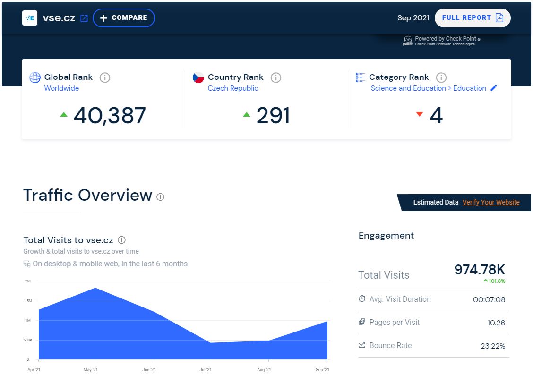Click the vse.cz domain title
Viewport: 533px width, 392px height.
59,18
